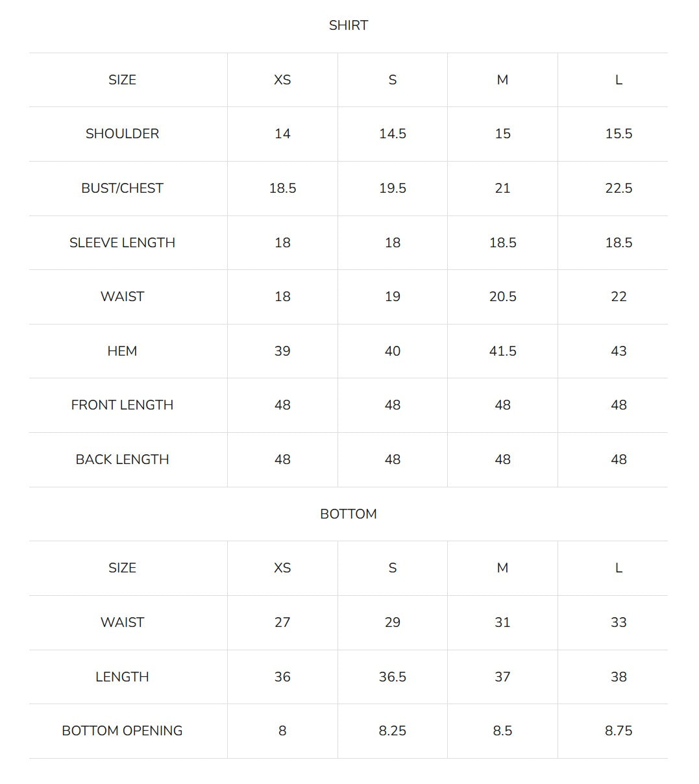This screenshot has height=784, width=699.
Task: Click the SHOULDER row label
Action: coord(122,134)
